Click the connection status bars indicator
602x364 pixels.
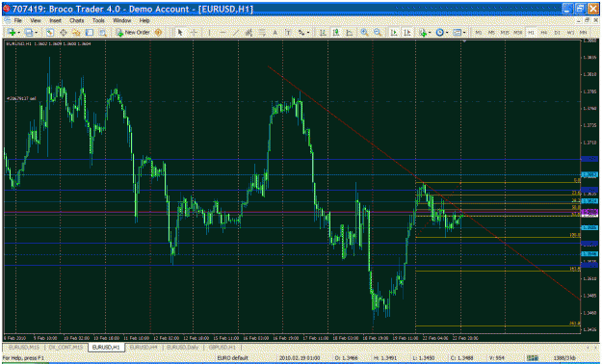[x=532, y=358]
